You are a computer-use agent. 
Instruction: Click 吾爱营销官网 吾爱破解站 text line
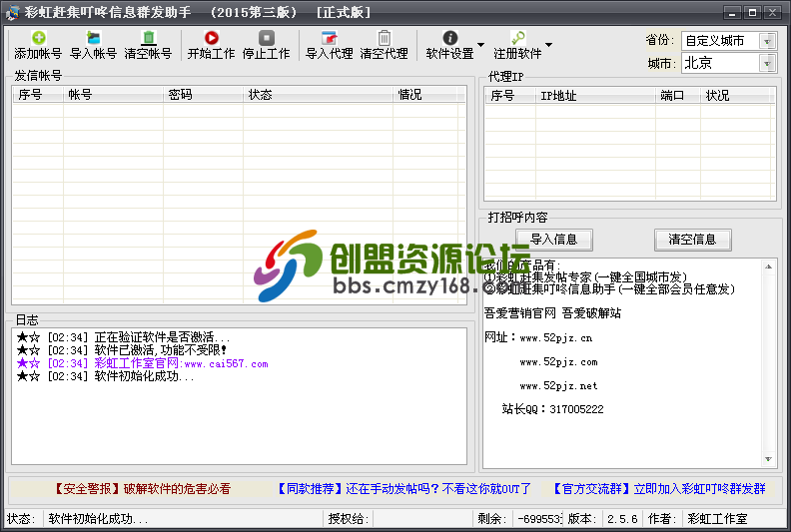pos(552,313)
